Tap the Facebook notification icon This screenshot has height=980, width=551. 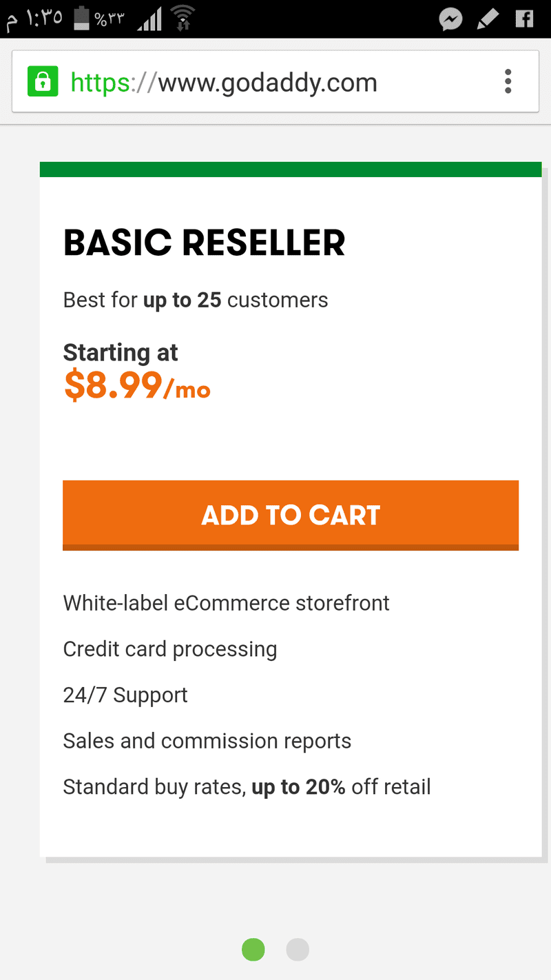(x=524, y=19)
